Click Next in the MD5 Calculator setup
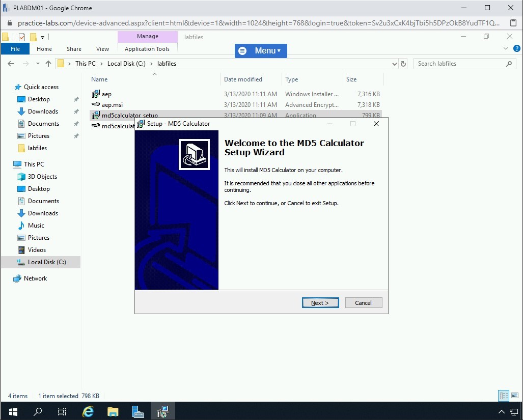 (x=320, y=303)
